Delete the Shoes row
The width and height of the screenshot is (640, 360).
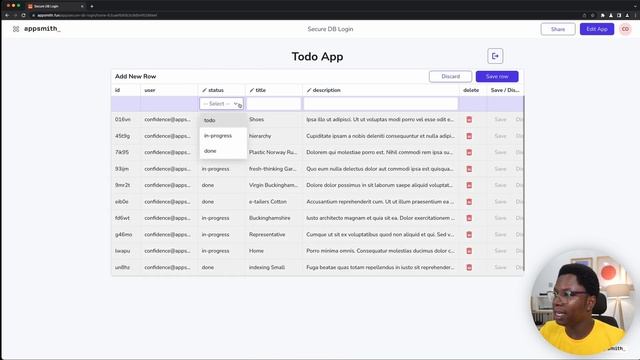(469, 120)
